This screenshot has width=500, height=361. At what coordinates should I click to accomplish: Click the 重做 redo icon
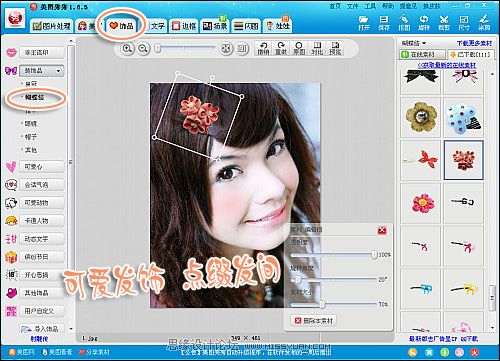281,49
